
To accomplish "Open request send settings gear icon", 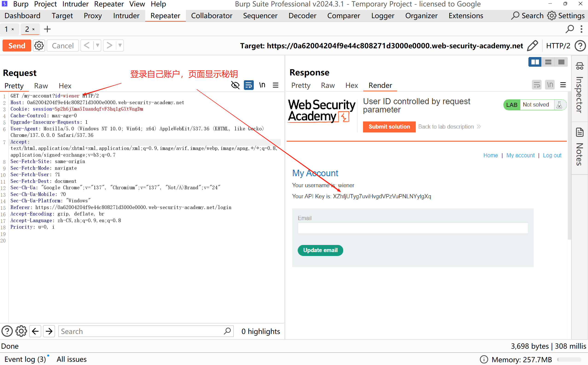I will (x=39, y=46).
